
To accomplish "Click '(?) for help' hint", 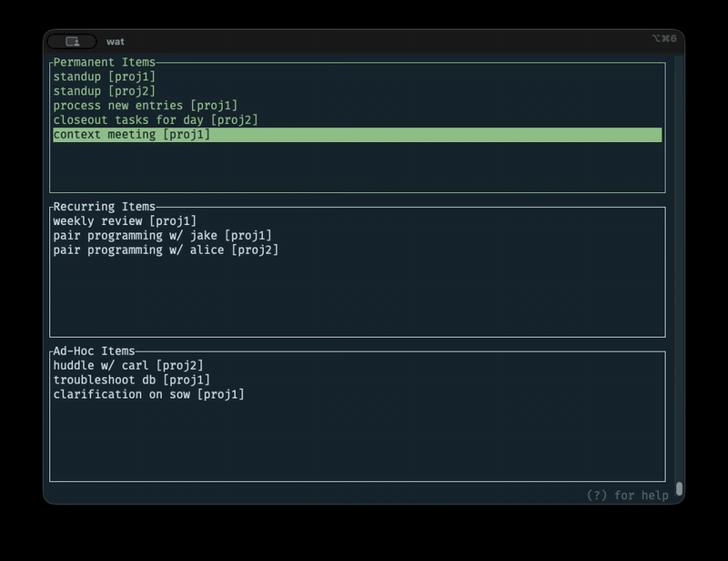I will click(627, 495).
